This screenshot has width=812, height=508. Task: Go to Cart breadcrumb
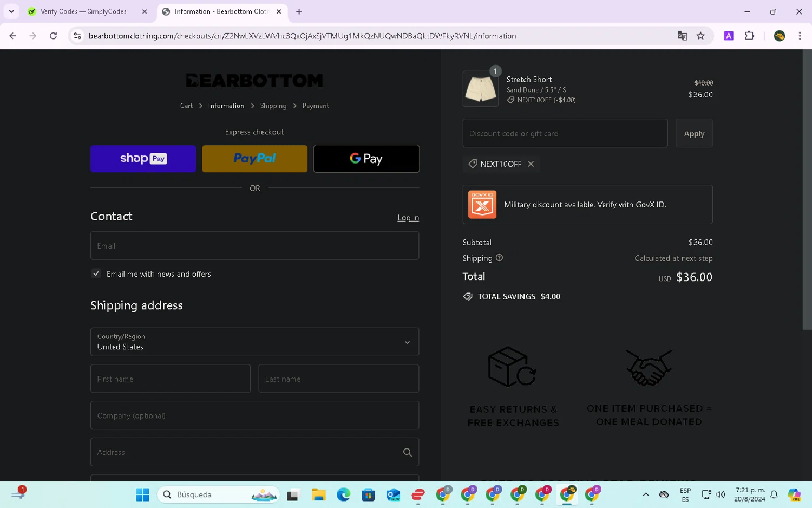(186, 106)
